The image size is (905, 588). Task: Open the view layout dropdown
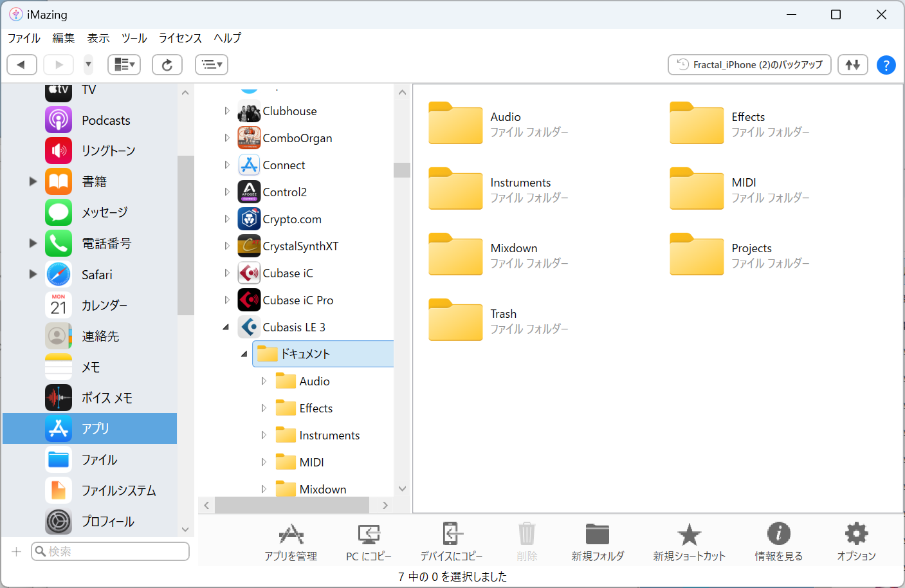pyautogui.click(x=124, y=65)
